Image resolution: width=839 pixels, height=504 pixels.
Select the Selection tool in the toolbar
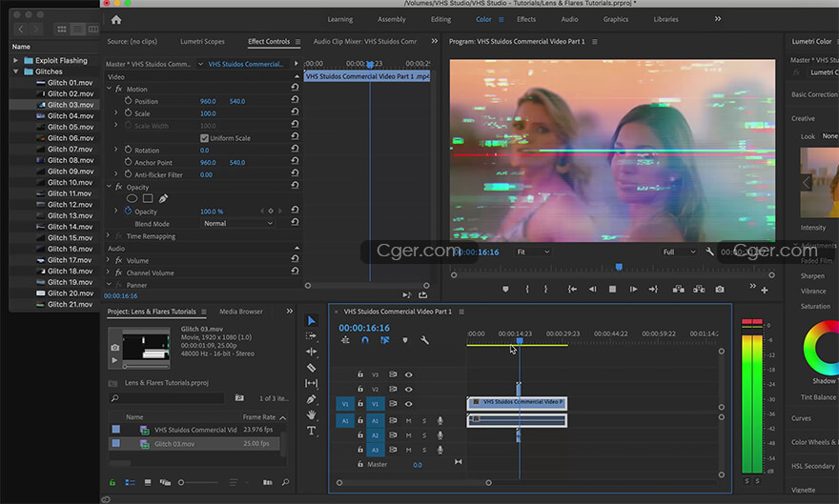(312, 321)
